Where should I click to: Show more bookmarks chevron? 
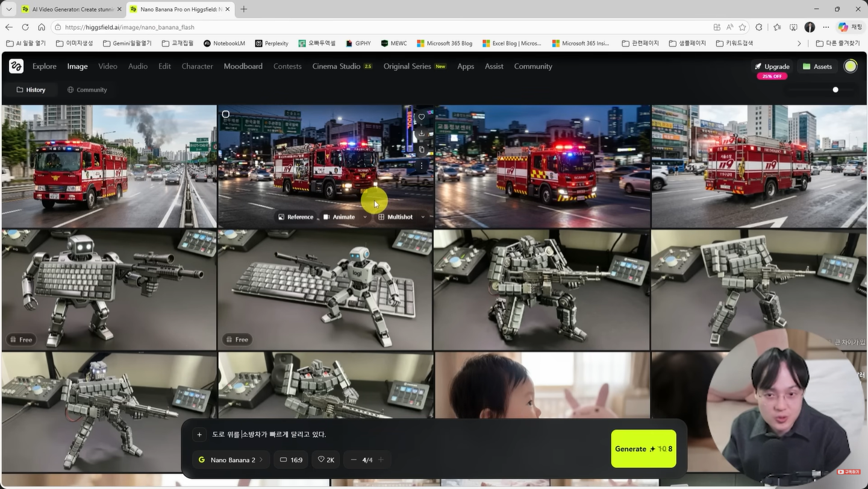(x=799, y=43)
